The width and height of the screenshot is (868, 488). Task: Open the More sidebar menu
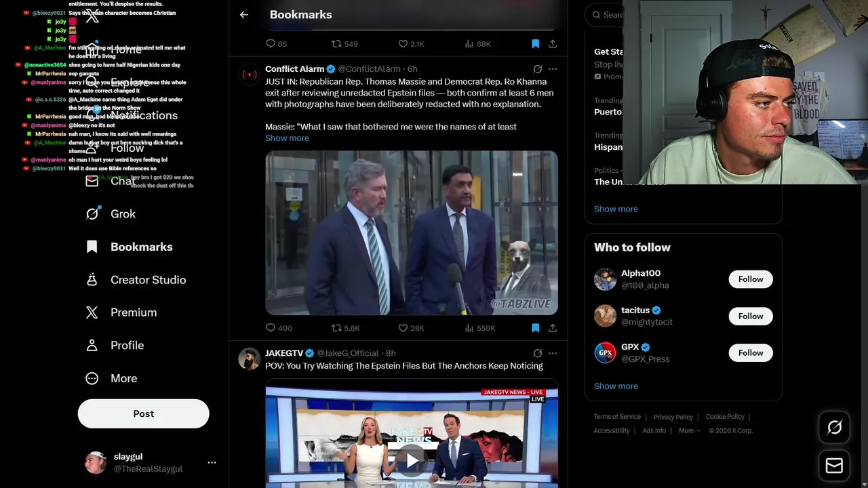coord(111,378)
